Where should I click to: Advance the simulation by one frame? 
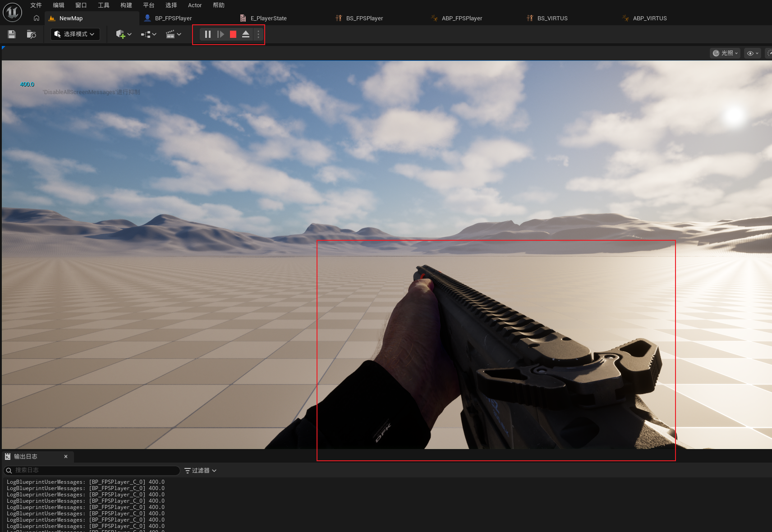(x=221, y=34)
